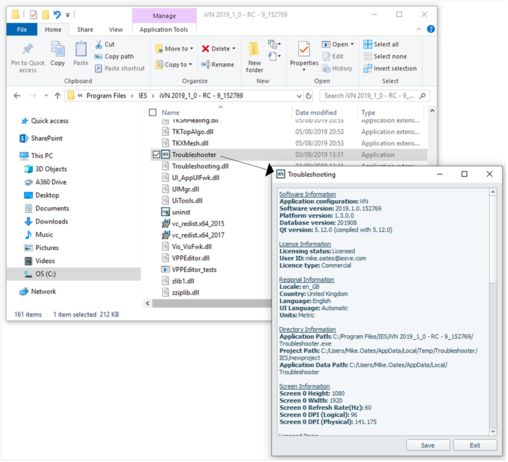Click the Paste clipboard icon
Image resolution: width=508 pixels, height=462 pixels.
pos(81,49)
